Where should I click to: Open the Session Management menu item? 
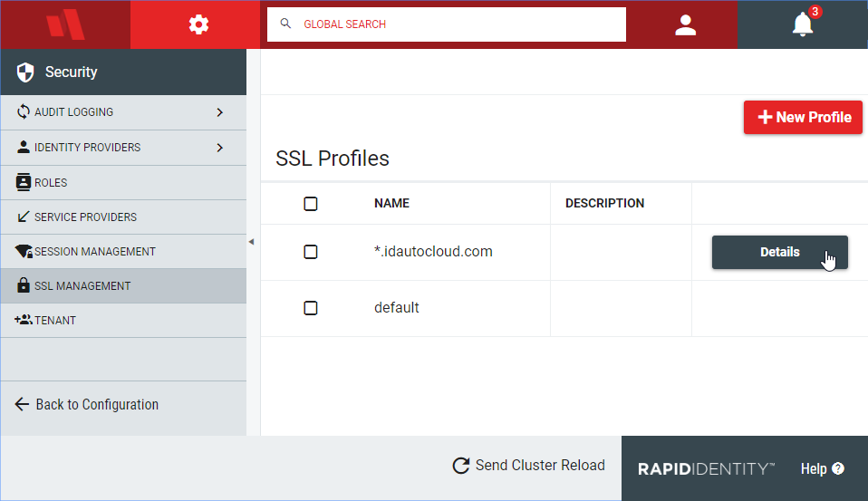(x=123, y=251)
